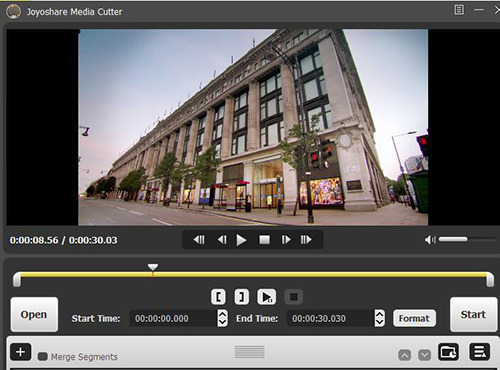The width and height of the screenshot is (500, 370).
Task: Click the Start button
Action: point(473,314)
